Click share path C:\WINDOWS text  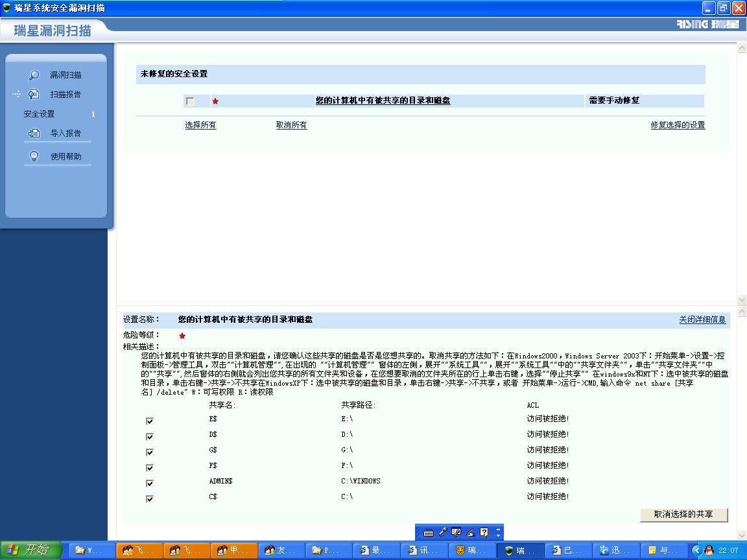361,481
